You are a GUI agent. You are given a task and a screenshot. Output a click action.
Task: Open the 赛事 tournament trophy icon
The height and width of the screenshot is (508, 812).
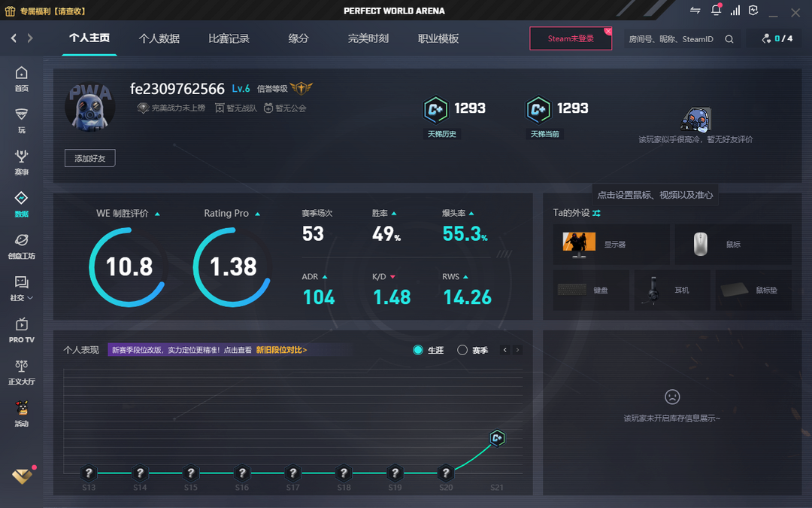point(21,161)
